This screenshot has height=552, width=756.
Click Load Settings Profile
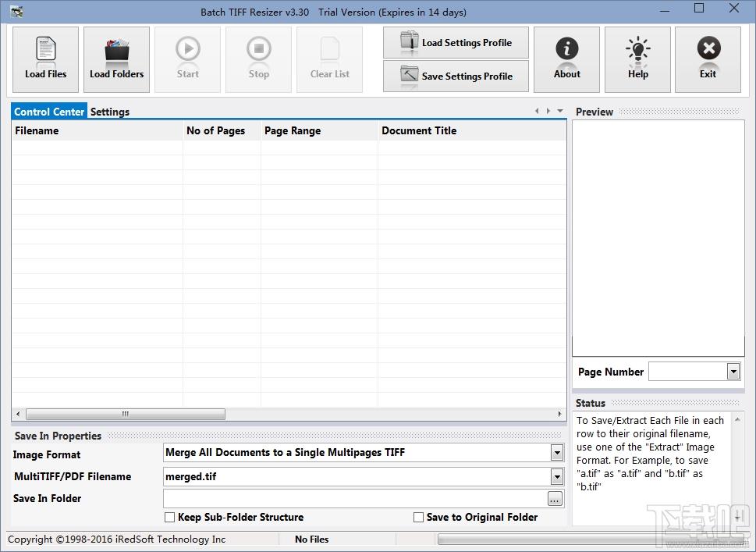coord(456,42)
